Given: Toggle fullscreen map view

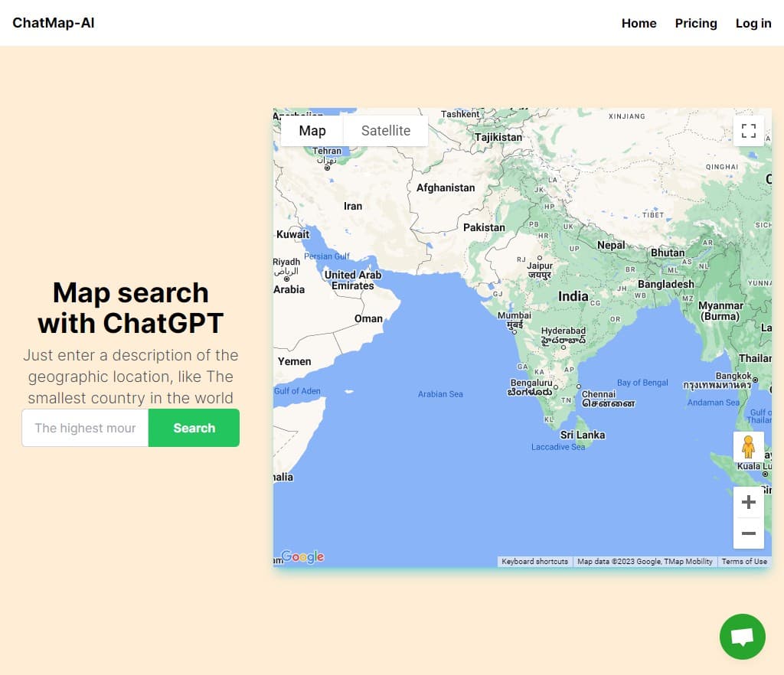Looking at the screenshot, I should [748, 131].
